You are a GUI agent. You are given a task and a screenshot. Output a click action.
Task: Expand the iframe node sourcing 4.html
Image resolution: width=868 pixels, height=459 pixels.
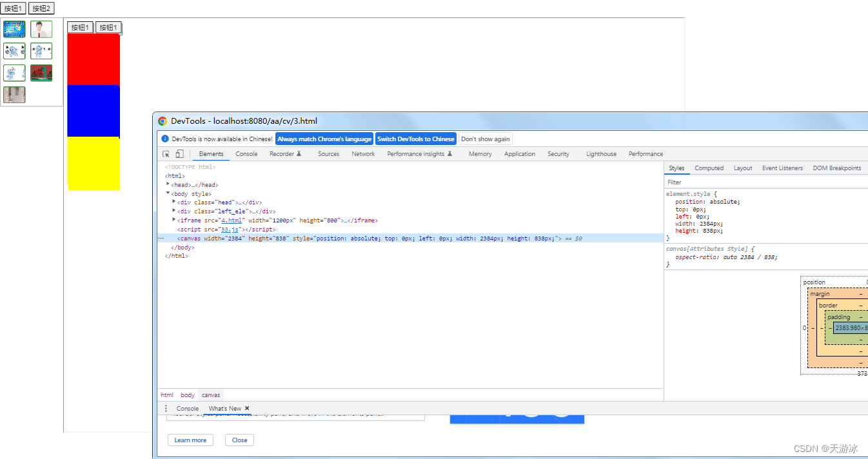point(173,220)
